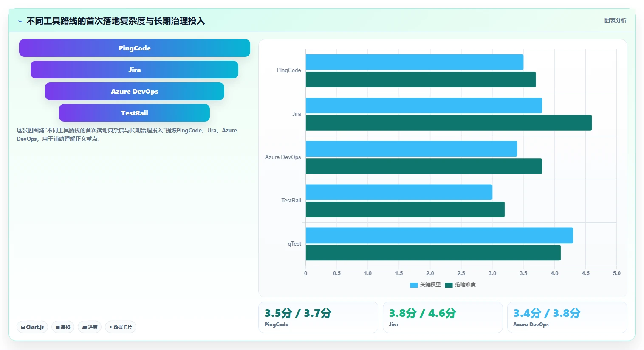Click the qTest dark green bar
Screen dimensions: 644x350
[x=433, y=253]
